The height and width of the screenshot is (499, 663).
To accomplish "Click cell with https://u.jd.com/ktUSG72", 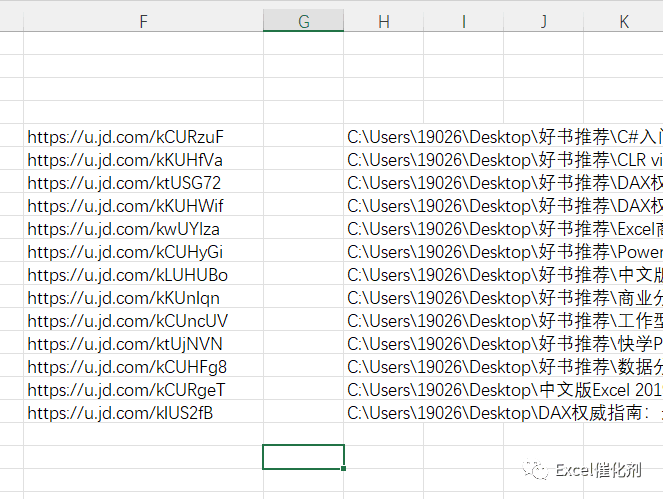I will 143,181.
